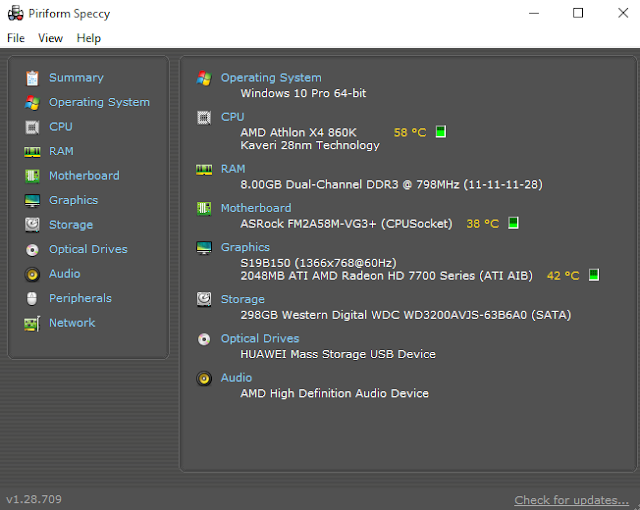Image resolution: width=640 pixels, height=510 pixels.
Task: Click S19B150 monitor resolution text
Action: (x=318, y=263)
